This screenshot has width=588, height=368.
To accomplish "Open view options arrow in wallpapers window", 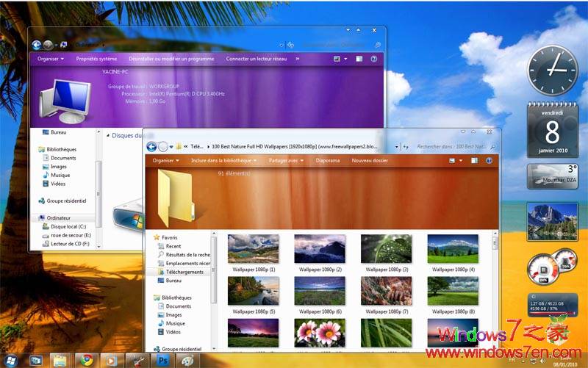I will [x=461, y=160].
